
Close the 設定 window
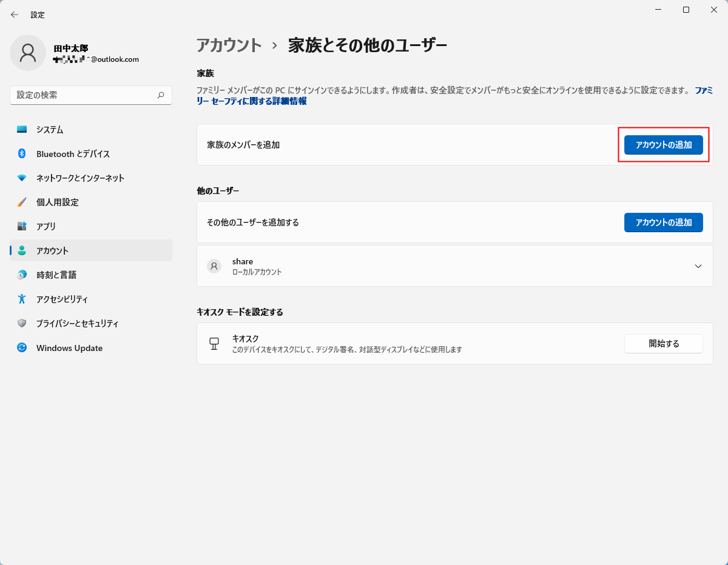[x=714, y=10]
